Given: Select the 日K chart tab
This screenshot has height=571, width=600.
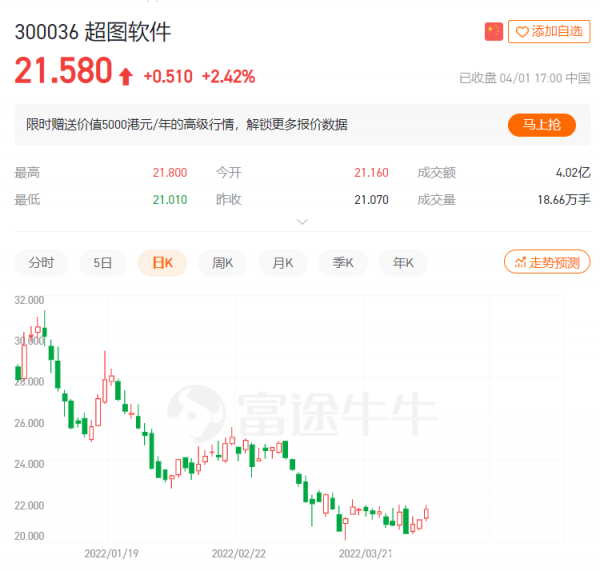Looking at the screenshot, I should pos(162,263).
